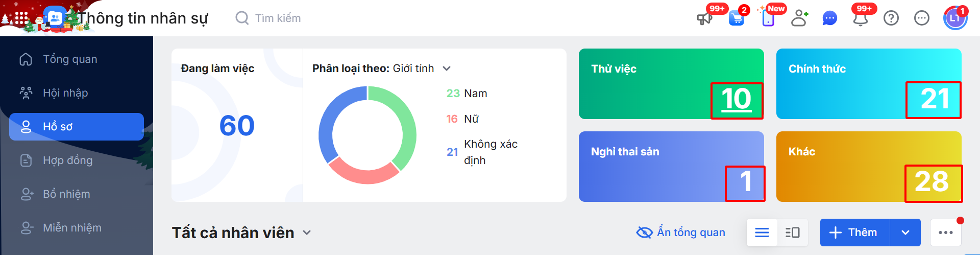Click the help question mark icon

891,18
